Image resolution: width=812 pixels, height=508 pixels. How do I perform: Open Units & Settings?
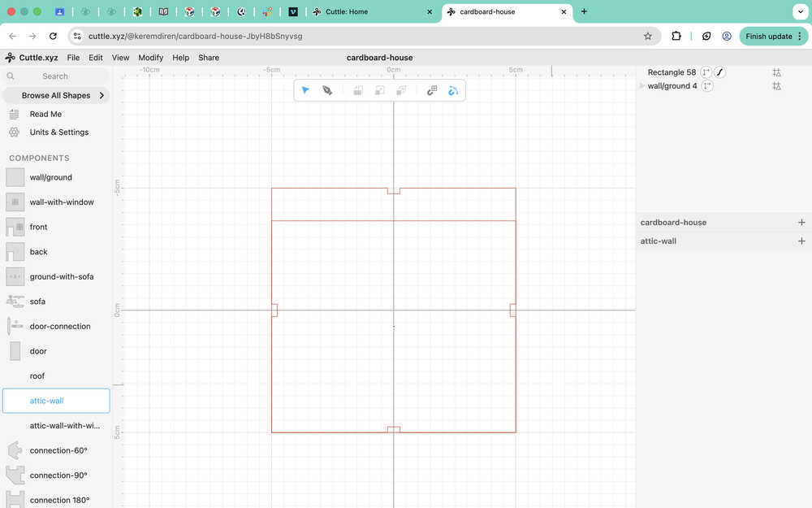59,132
